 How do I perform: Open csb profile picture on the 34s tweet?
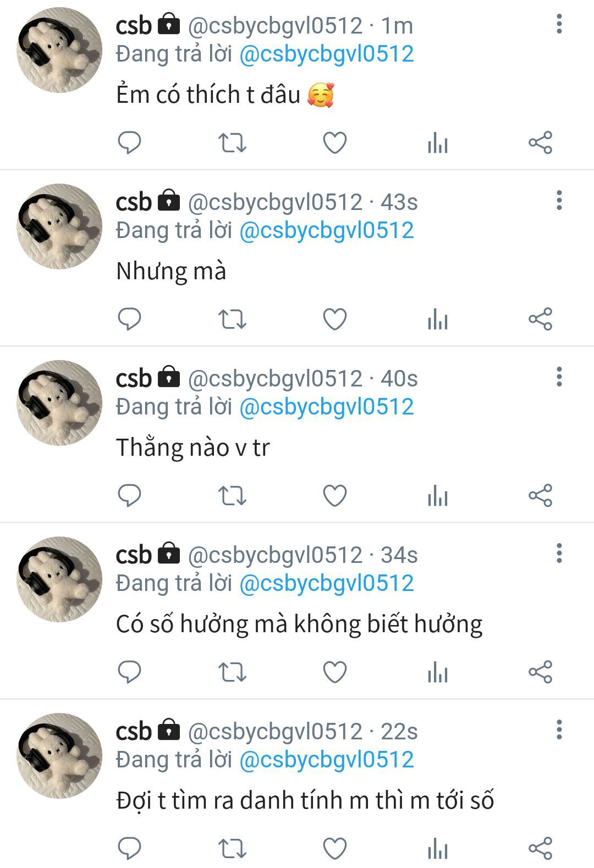coord(59,579)
